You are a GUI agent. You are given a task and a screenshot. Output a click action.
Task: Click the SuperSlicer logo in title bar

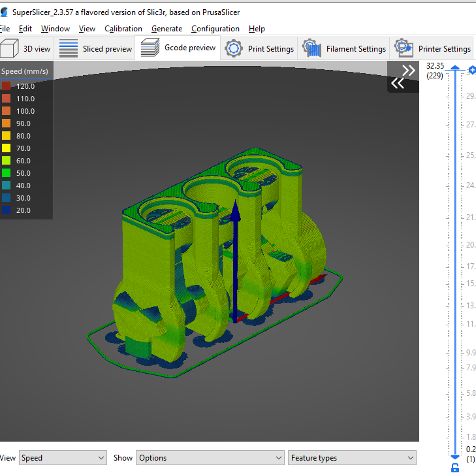coord(4,12)
